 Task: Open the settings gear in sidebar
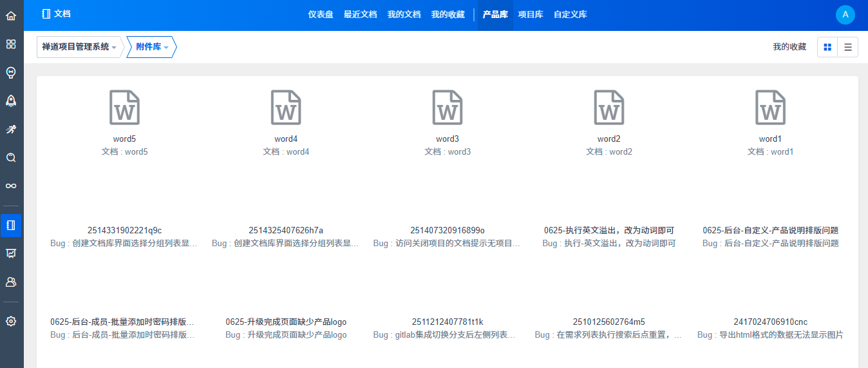point(11,321)
